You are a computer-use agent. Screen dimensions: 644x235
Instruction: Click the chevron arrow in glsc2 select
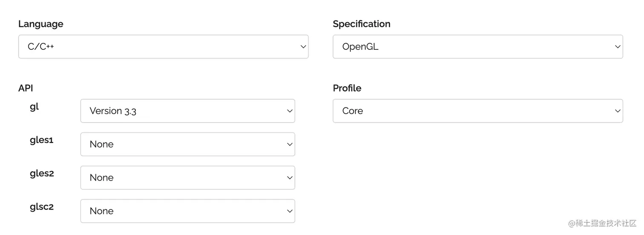pos(290,211)
